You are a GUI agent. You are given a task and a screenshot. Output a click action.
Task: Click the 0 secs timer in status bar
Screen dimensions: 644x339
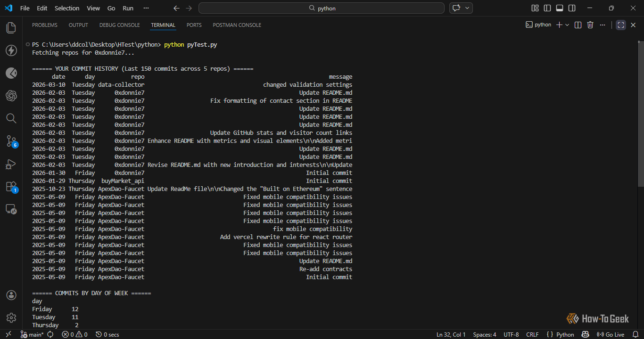pyautogui.click(x=107, y=334)
